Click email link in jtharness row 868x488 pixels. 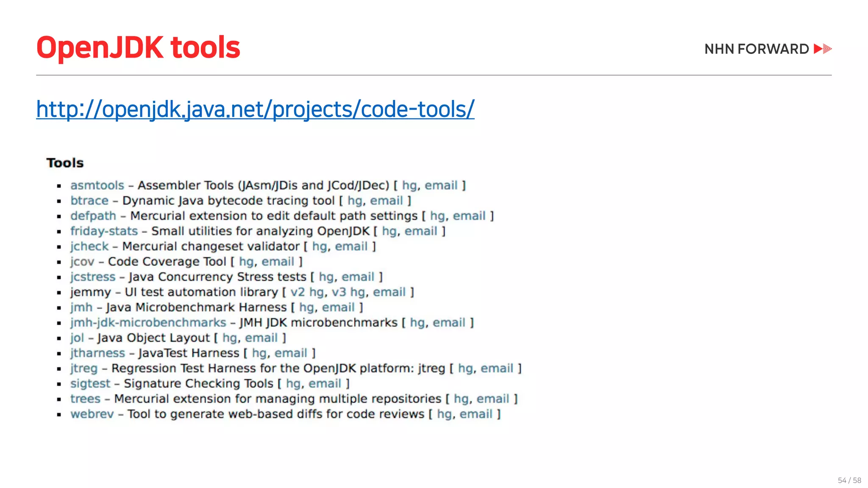pyautogui.click(x=291, y=353)
